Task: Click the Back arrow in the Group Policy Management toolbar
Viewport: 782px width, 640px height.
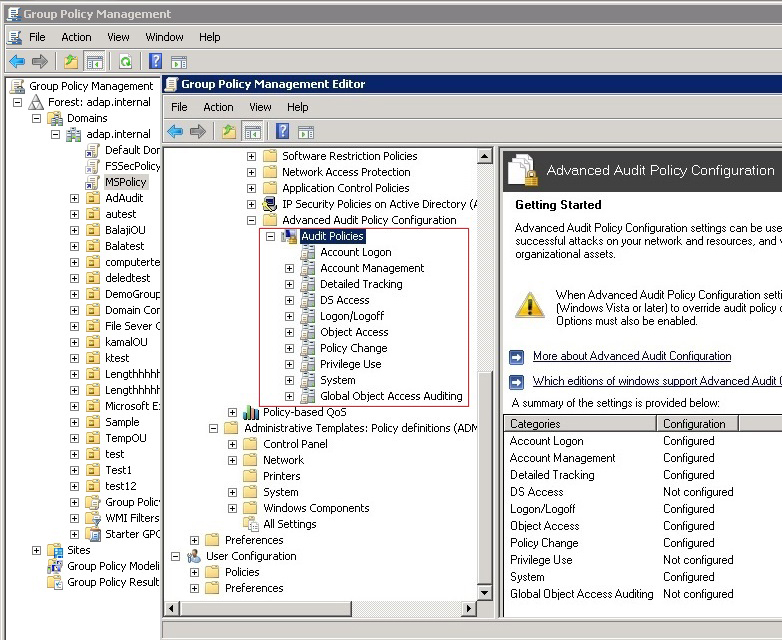Action: click(x=17, y=61)
